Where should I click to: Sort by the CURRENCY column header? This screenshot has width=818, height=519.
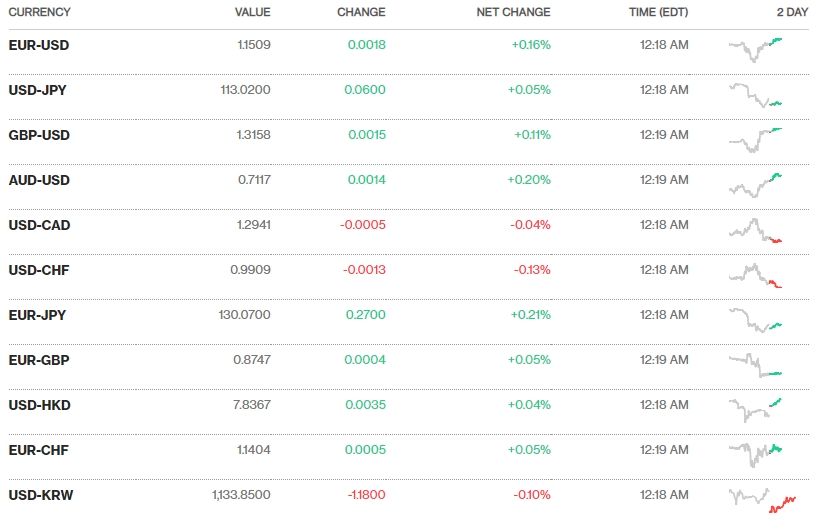tap(39, 12)
